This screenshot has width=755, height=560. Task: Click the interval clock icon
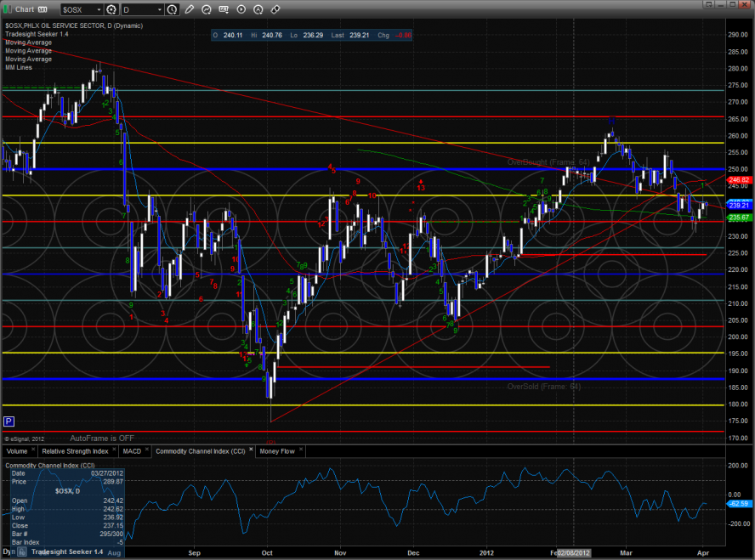(x=173, y=9)
